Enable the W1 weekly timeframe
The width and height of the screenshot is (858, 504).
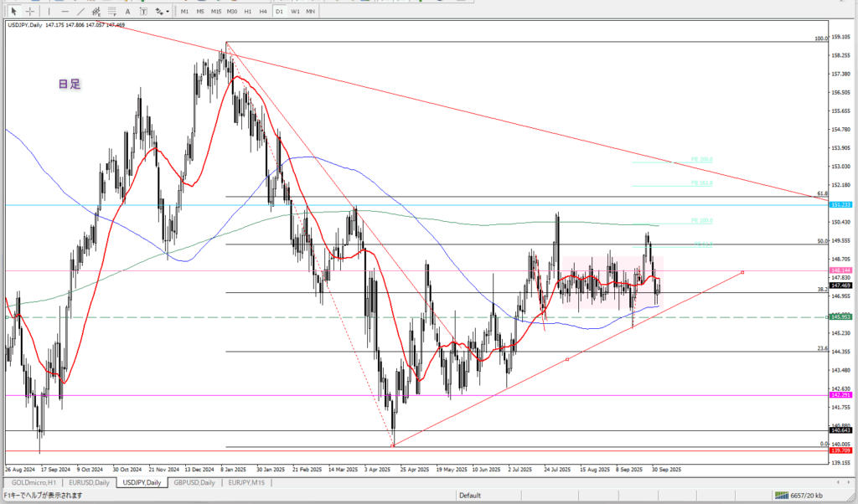click(295, 11)
